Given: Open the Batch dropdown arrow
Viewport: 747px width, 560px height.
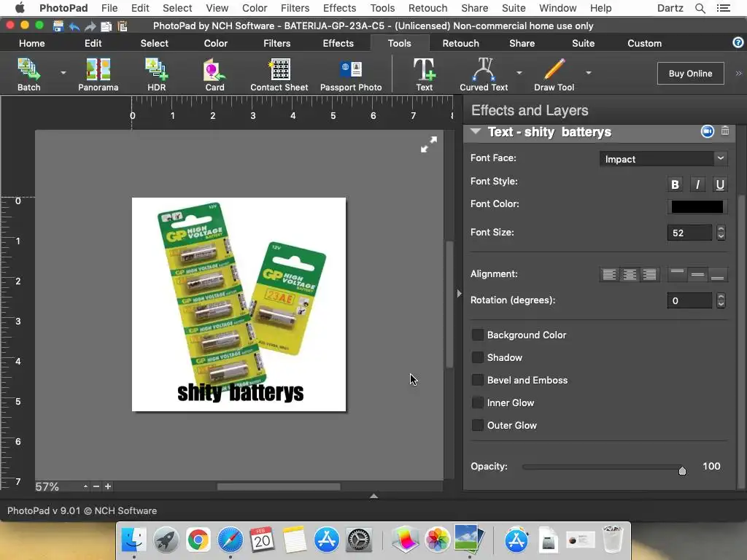Looking at the screenshot, I should (63, 73).
